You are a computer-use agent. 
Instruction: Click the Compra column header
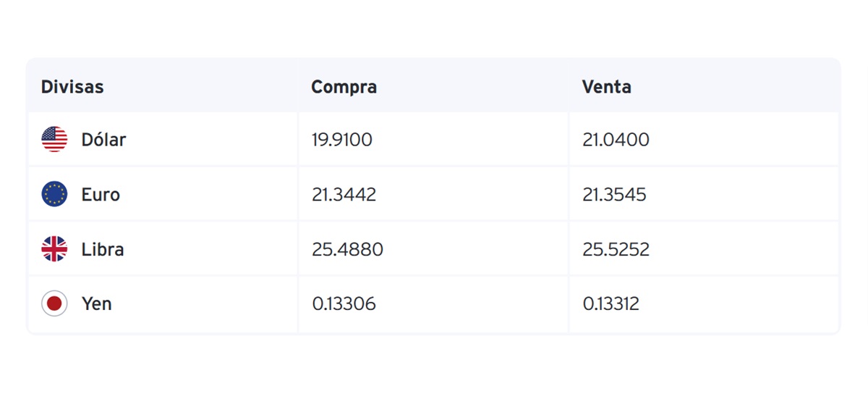(x=344, y=87)
